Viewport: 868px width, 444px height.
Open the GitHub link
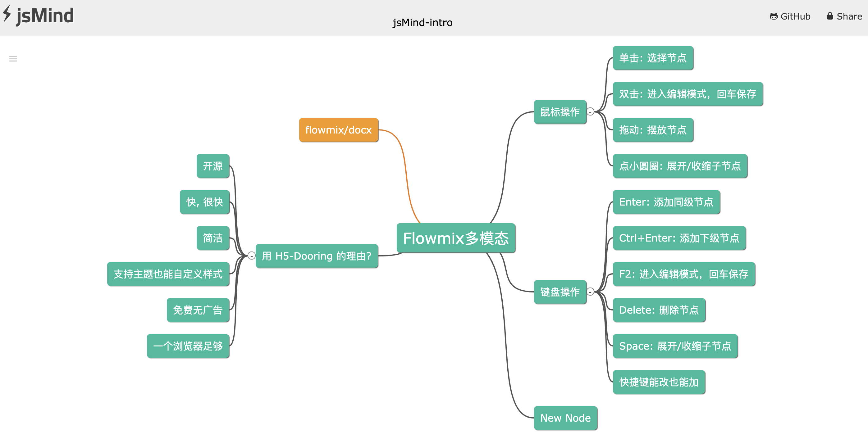click(795, 16)
